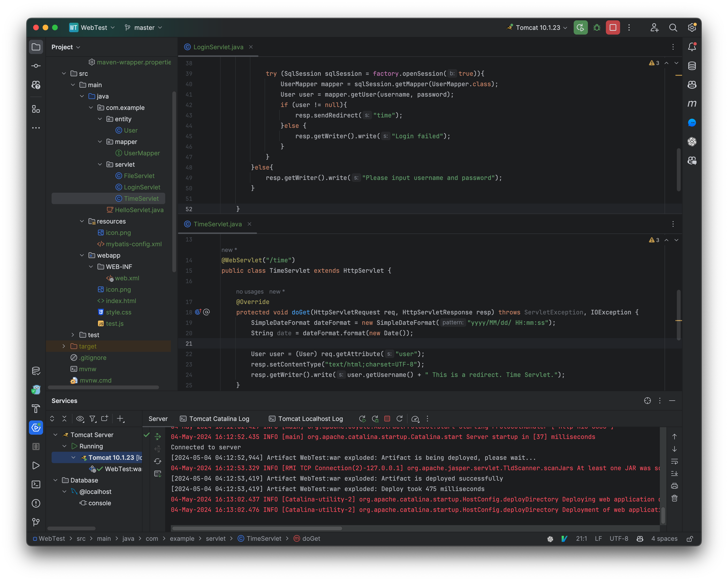Debug the Tomcat 10.1.23 configuration
The width and height of the screenshot is (728, 581).
[596, 27]
